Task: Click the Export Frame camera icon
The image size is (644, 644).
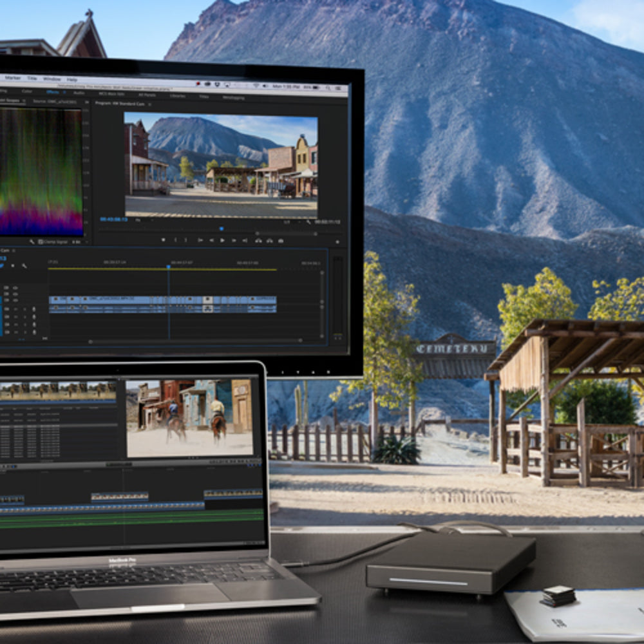Action: click(280, 240)
